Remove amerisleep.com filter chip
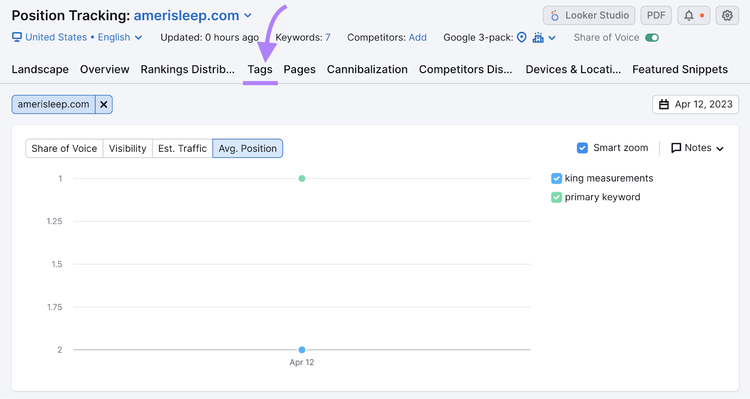This screenshot has height=399, width=750. click(x=104, y=104)
